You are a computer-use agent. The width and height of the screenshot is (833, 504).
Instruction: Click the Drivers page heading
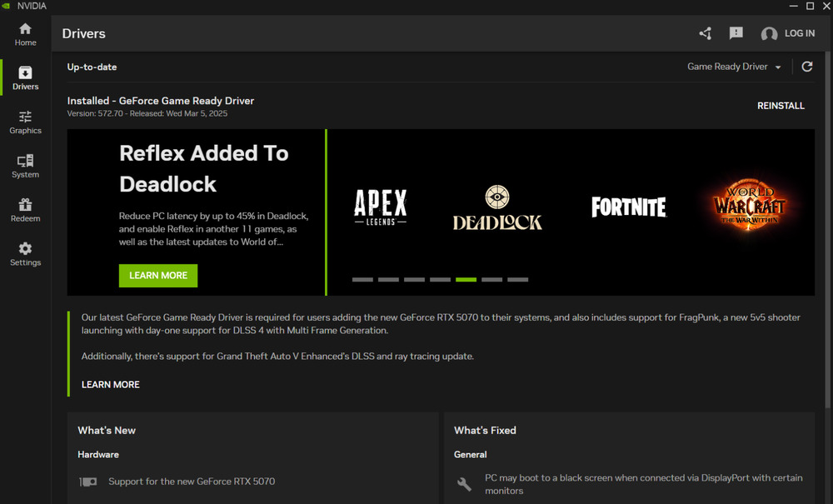(84, 33)
